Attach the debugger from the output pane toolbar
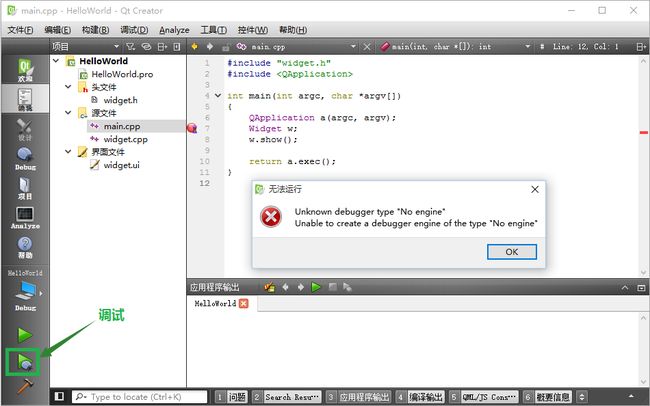This screenshot has height=406, width=650. [x=347, y=287]
